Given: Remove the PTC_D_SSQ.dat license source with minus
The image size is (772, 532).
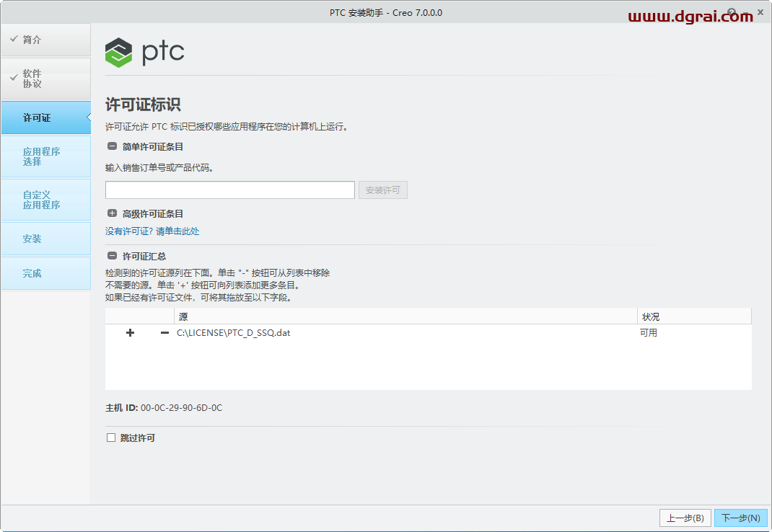Looking at the screenshot, I should point(165,333).
